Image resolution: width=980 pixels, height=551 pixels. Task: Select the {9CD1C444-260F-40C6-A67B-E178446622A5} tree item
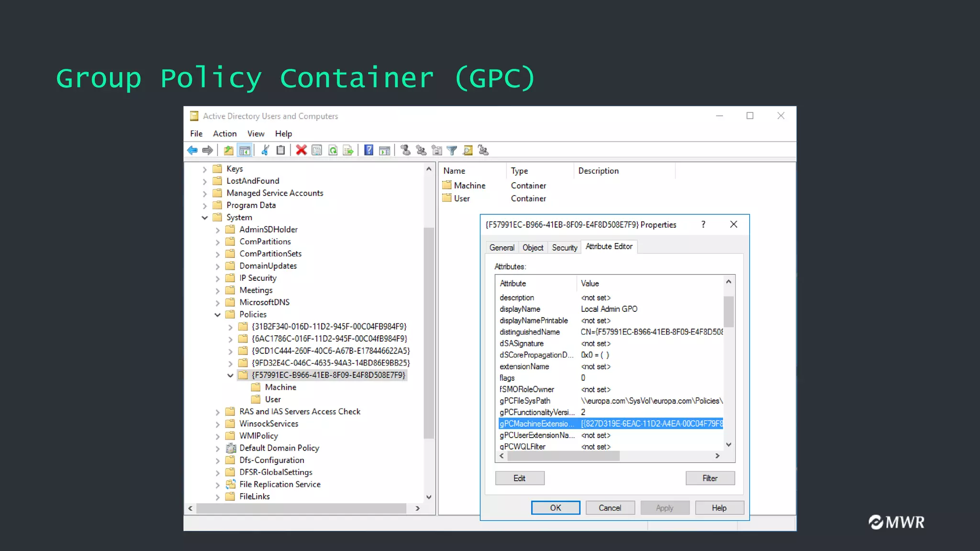[331, 351]
